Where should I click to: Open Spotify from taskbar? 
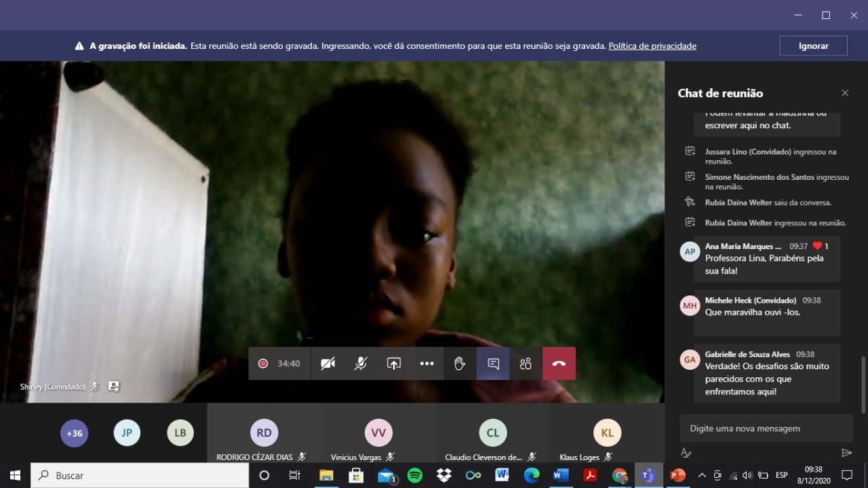415,475
